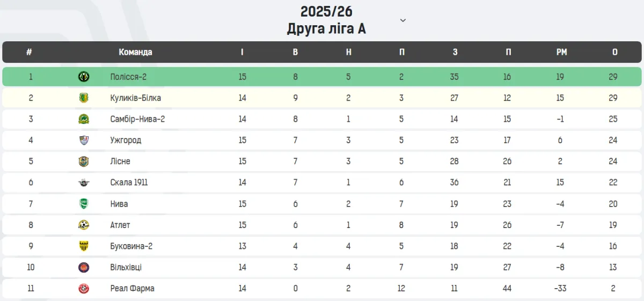This screenshot has height=301, width=644.
Task: Click the Буковина-2 striped crest
Action: (x=84, y=246)
